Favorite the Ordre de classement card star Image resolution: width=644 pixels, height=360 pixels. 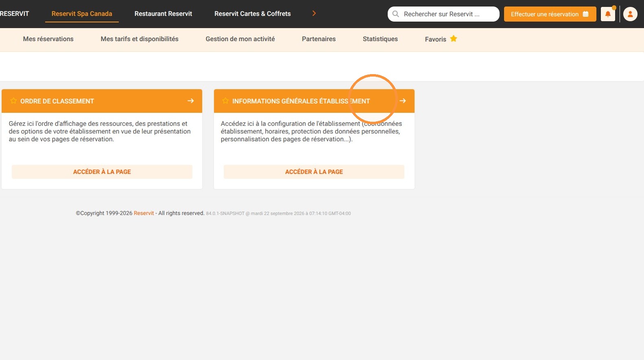coord(13,101)
